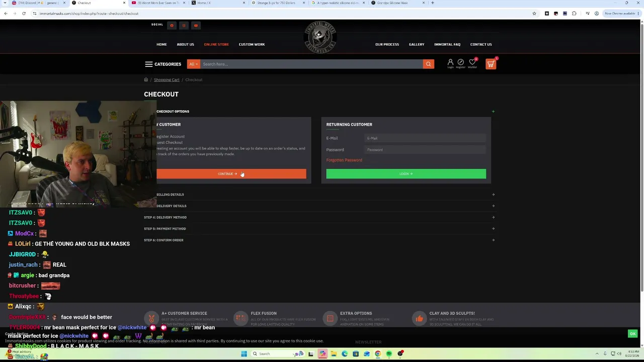Image resolution: width=644 pixels, height=362 pixels.
Task: Click the orange Continue button
Action: pos(231,174)
